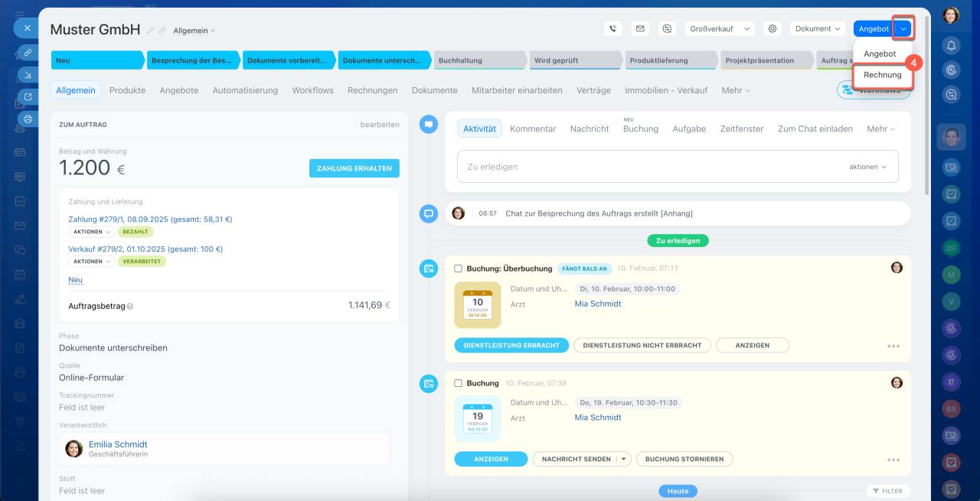Click the pencil edit icon beside Muster GmbH
This screenshot has height=501, width=980.
pyautogui.click(x=151, y=31)
